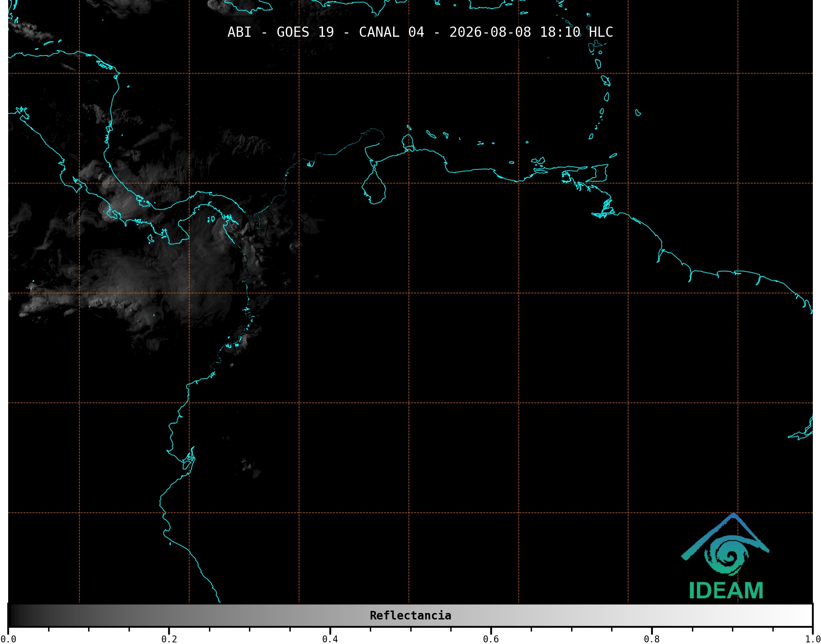Image resolution: width=821 pixels, height=644 pixels.
Task: Click the 0.0 colorbar tick label
Action: (x=8, y=639)
